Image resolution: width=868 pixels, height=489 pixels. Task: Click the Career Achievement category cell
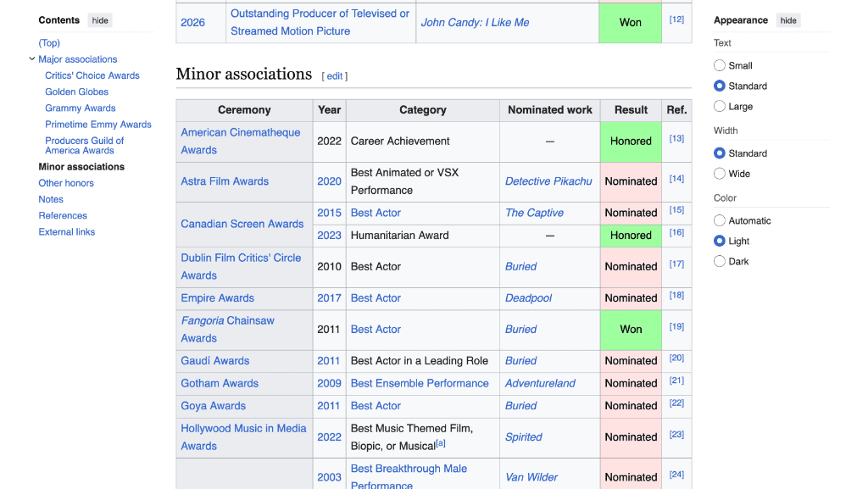click(x=423, y=142)
